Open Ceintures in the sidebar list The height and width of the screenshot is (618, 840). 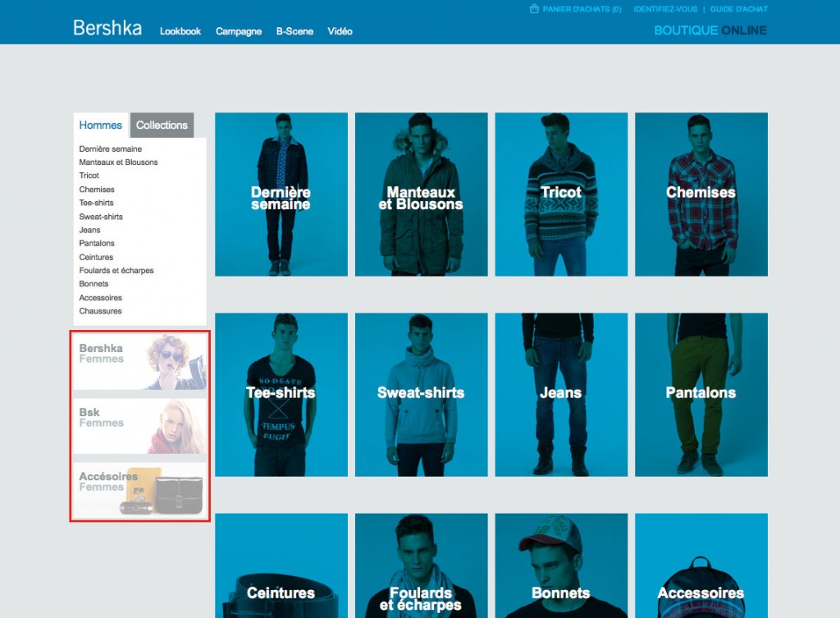click(x=97, y=257)
